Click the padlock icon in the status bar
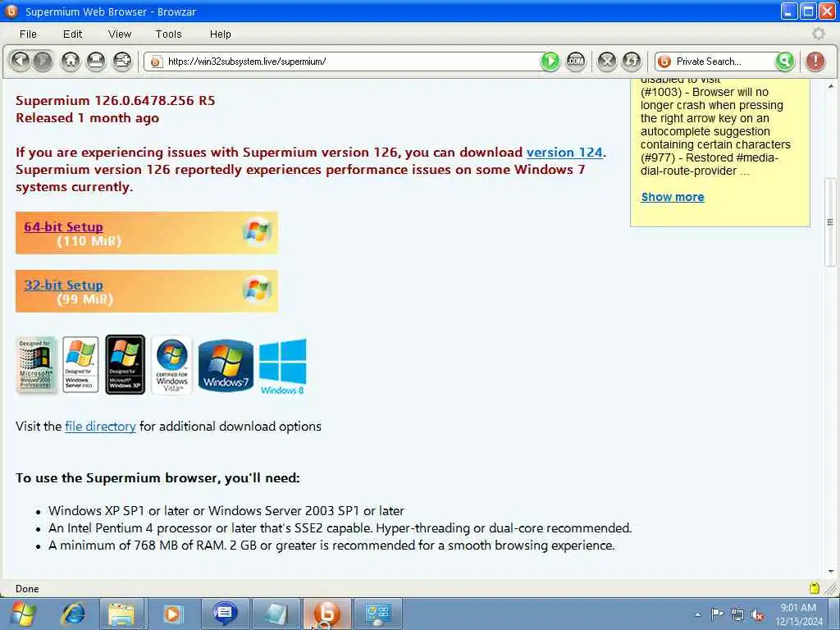Screen dimensions: 840x630 (815, 588)
